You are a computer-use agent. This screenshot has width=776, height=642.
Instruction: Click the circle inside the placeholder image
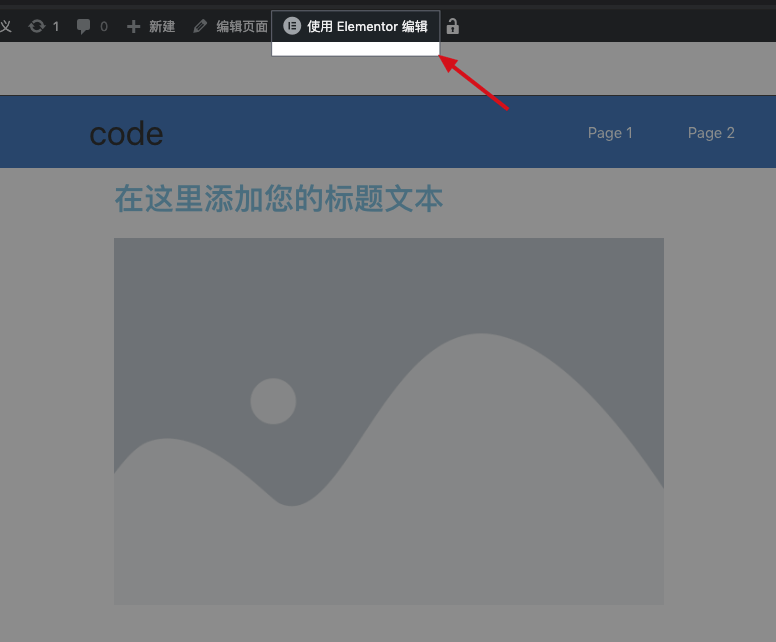(x=273, y=401)
